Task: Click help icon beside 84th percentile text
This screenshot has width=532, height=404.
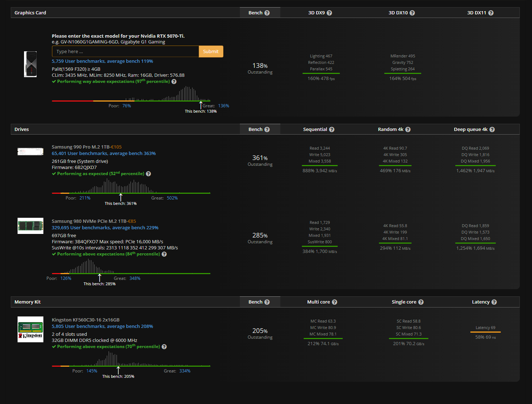Action: point(164,254)
